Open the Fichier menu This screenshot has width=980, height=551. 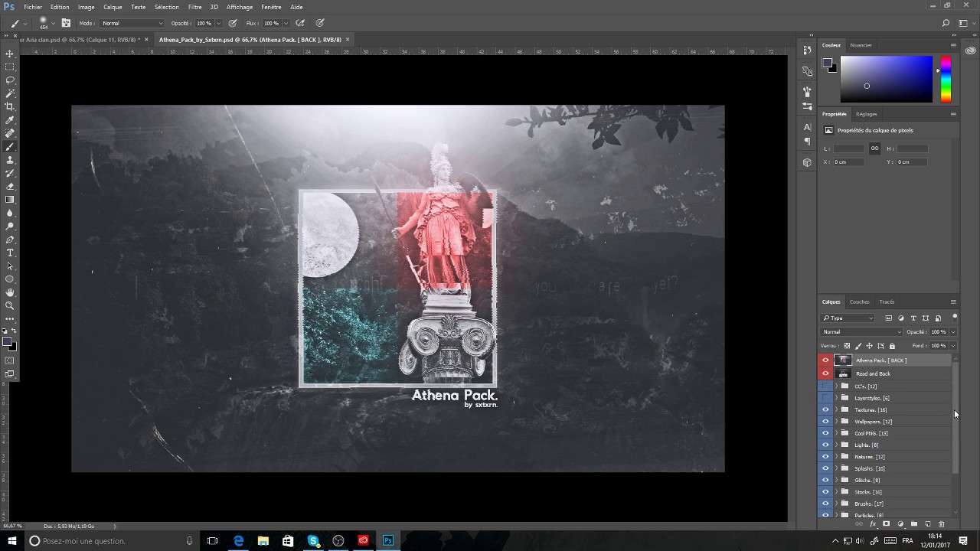click(x=33, y=7)
